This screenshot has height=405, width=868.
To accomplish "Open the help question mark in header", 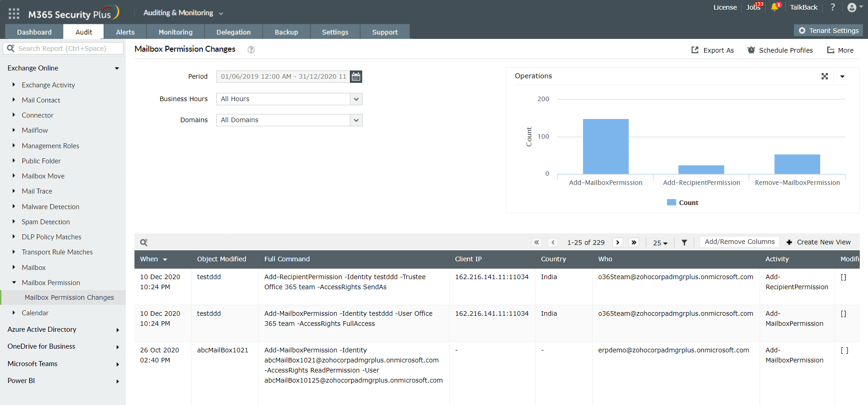I will point(833,7).
